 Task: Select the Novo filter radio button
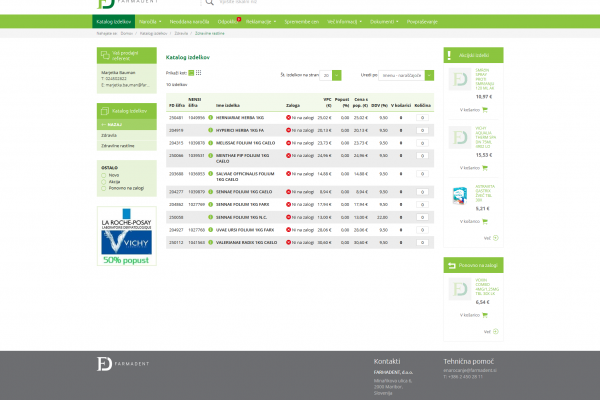click(103, 175)
